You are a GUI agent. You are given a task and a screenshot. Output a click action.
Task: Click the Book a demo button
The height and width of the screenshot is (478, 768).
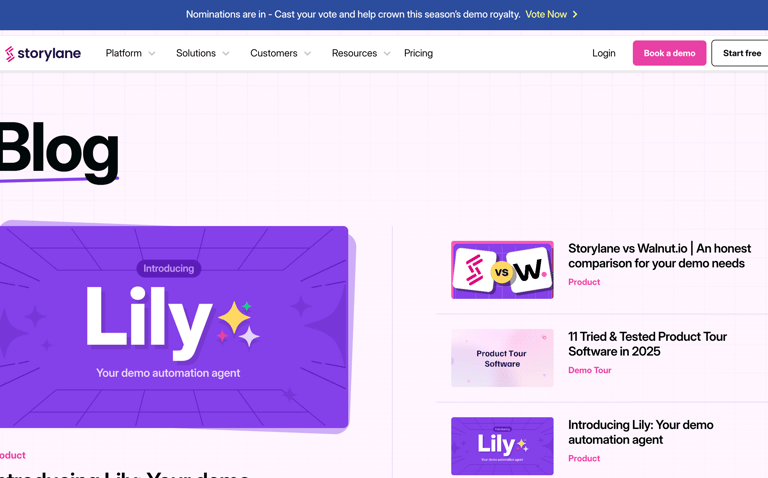click(x=669, y=53)
